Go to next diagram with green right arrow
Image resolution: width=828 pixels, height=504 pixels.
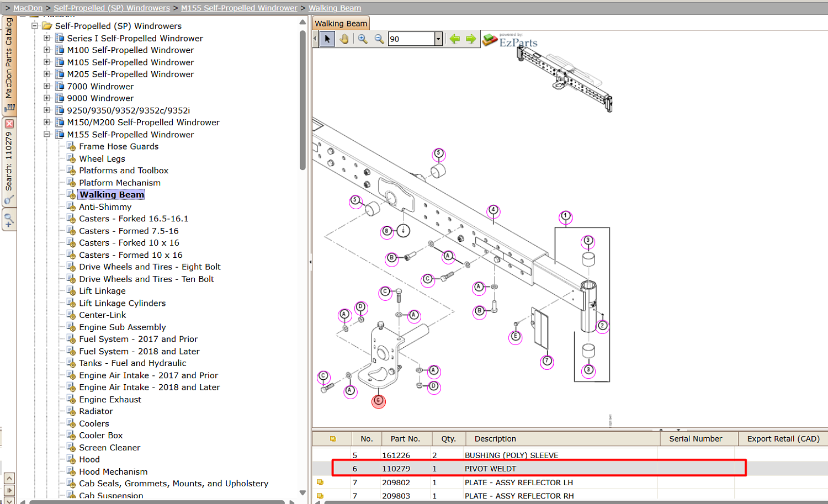click(471, 39)
